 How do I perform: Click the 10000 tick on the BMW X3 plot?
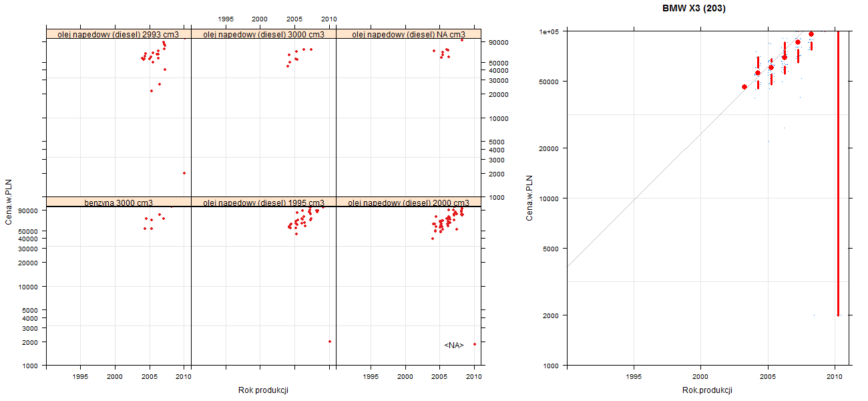pyautogui.click(x=550, y=198)
